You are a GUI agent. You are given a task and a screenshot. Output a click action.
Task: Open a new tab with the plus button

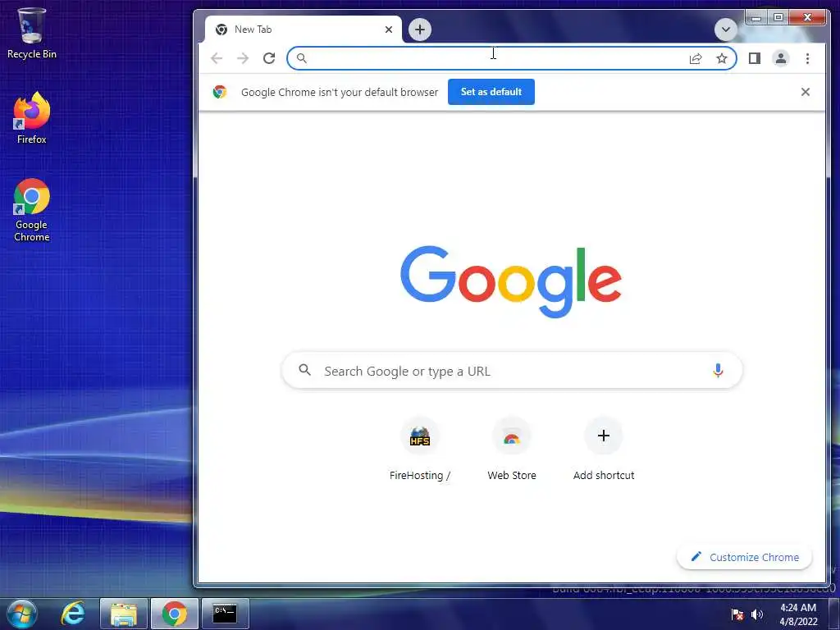click(420, 30)
